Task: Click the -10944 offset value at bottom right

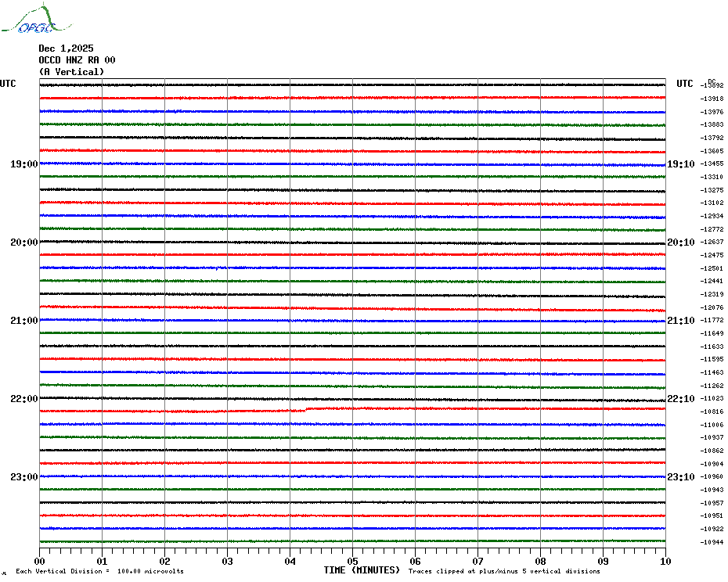Action: coord(712,542)
